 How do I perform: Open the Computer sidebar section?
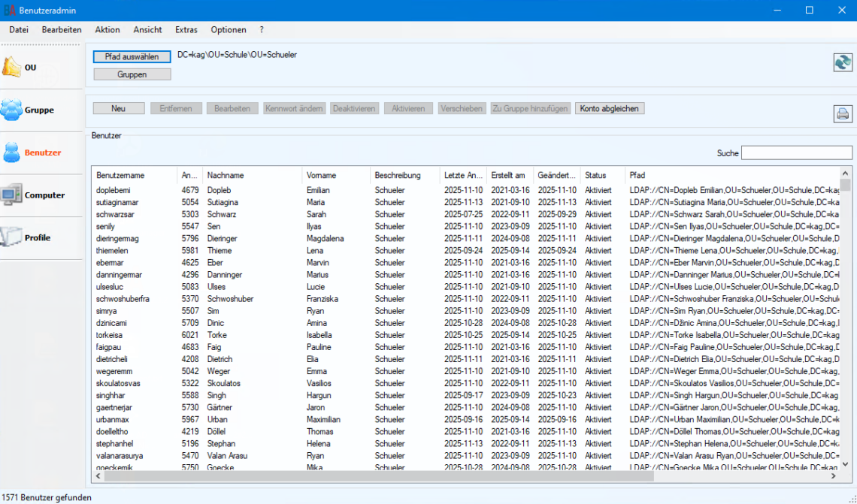30,195
